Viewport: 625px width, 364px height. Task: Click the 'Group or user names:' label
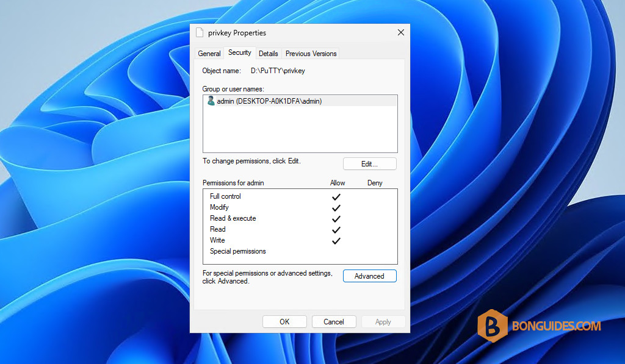point(233,89)
